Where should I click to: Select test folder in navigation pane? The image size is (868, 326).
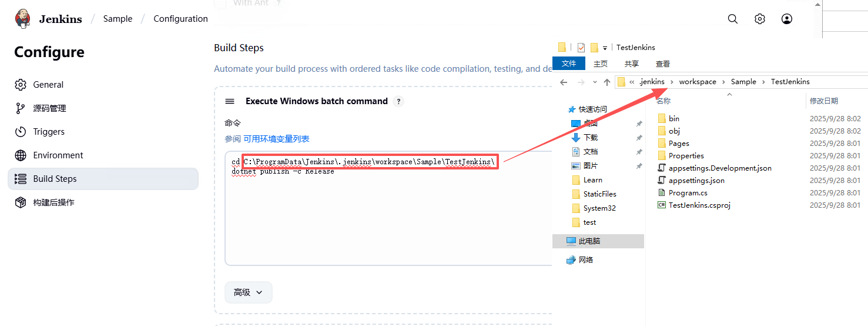[590, 222]
